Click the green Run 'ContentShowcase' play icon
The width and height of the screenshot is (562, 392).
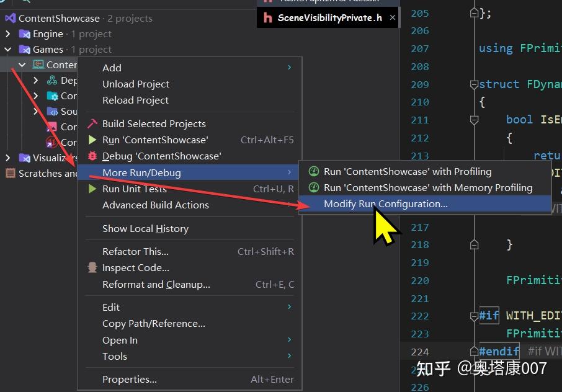(91, 140)
